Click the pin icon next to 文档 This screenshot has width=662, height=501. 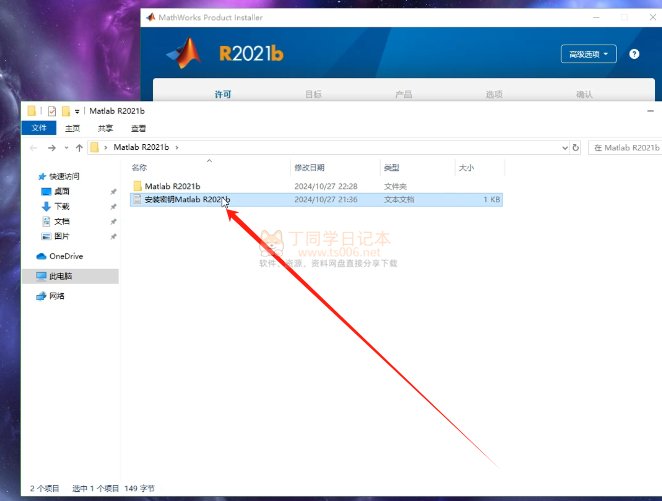coord(113,222)
